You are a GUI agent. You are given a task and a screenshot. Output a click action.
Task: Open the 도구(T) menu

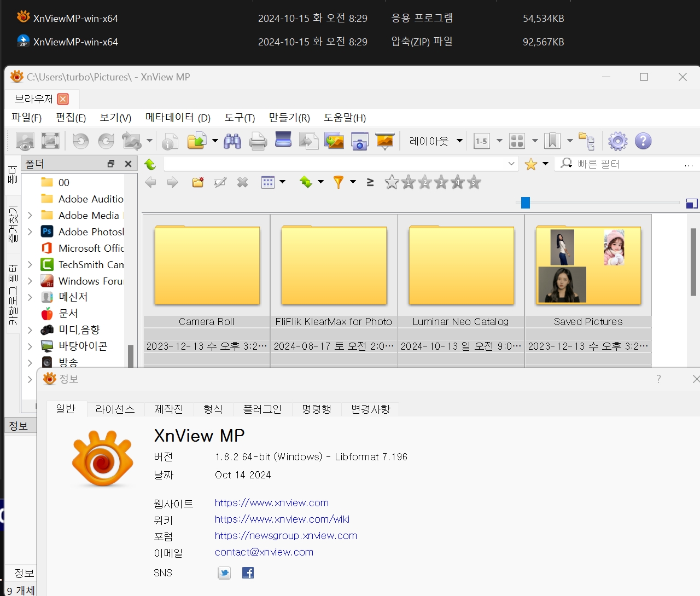(x=240, y=118)
